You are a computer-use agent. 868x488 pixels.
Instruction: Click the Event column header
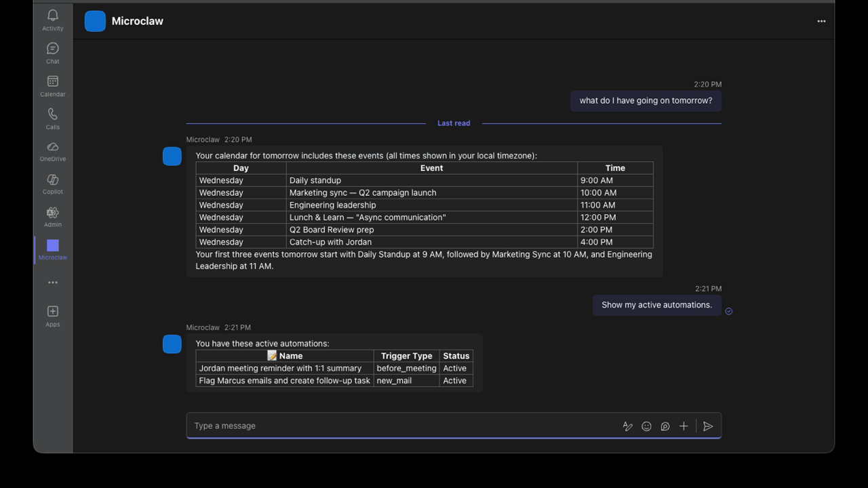pyautogui.click(x=431, y=168)
